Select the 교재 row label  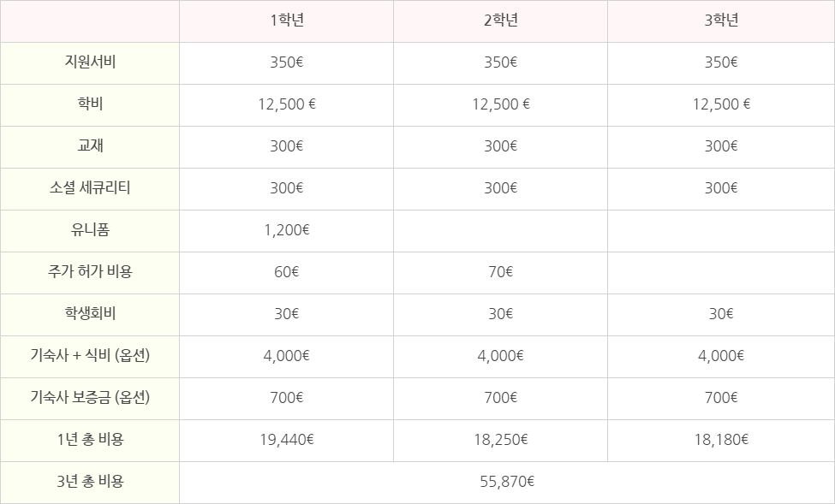[x=90, y=145]
